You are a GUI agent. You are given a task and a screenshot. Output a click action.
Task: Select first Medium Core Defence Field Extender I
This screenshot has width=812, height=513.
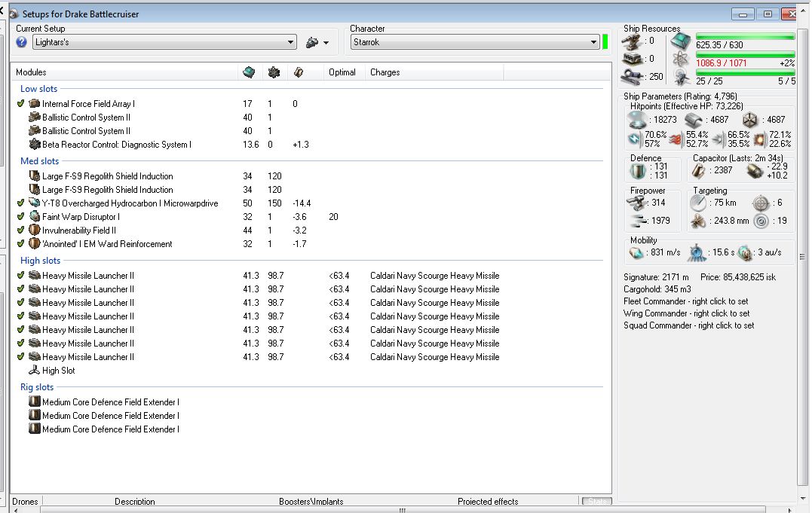[311, 402]
